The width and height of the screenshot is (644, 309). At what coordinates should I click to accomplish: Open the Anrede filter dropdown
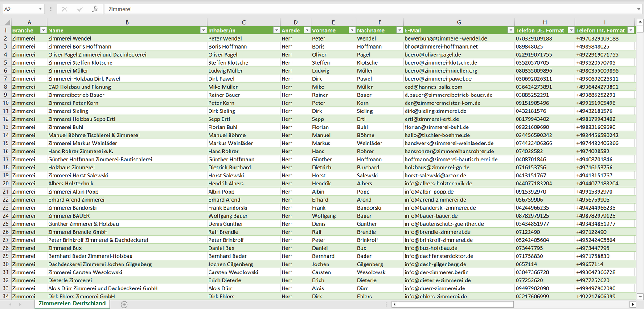click(307, 30)
